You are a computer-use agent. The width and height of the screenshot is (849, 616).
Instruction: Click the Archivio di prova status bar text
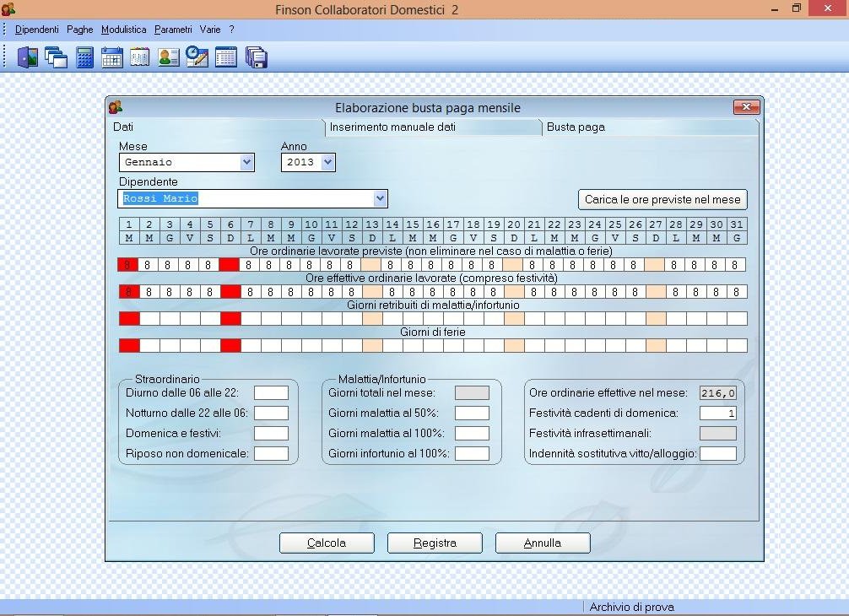pos(631,607)
